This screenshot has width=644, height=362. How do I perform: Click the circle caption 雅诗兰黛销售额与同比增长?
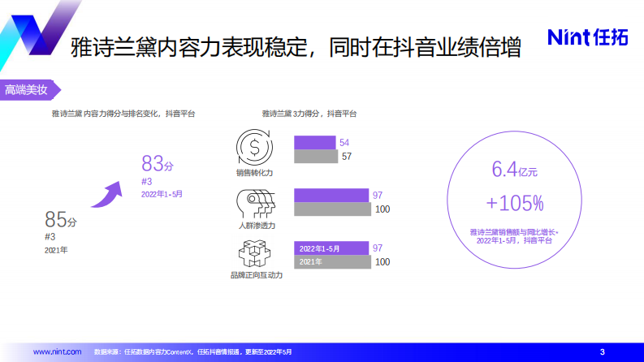pos(514,232)
